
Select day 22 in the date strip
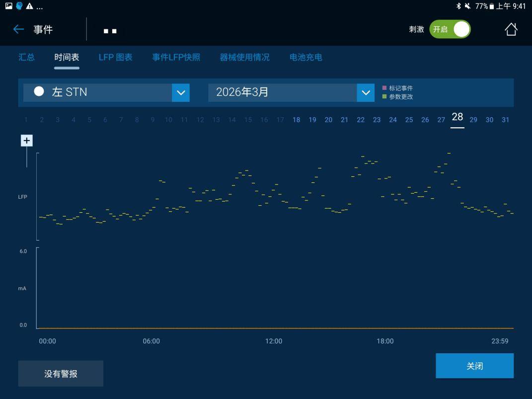coord(361,120)
